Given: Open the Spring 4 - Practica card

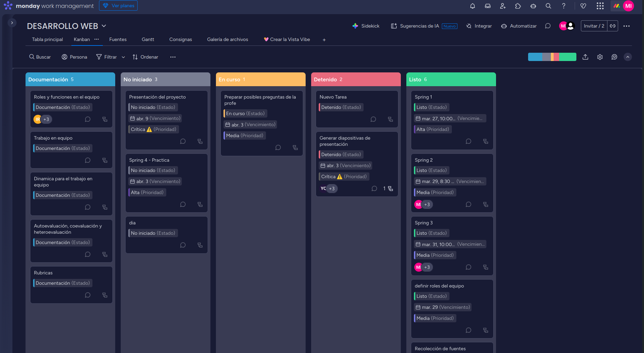Looking at the screenshot, I should pyautogui.click(x=149, y=160).
